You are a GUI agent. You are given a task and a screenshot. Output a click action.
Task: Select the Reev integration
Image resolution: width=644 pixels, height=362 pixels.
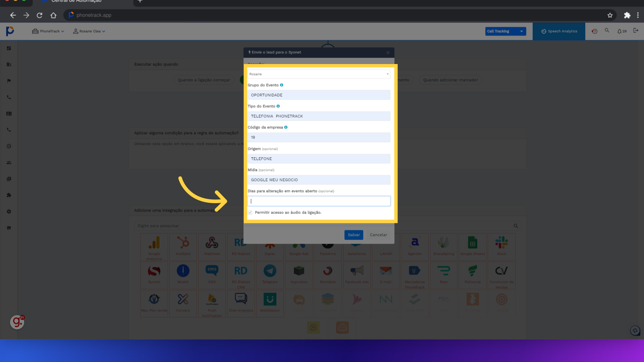[444, 276]
